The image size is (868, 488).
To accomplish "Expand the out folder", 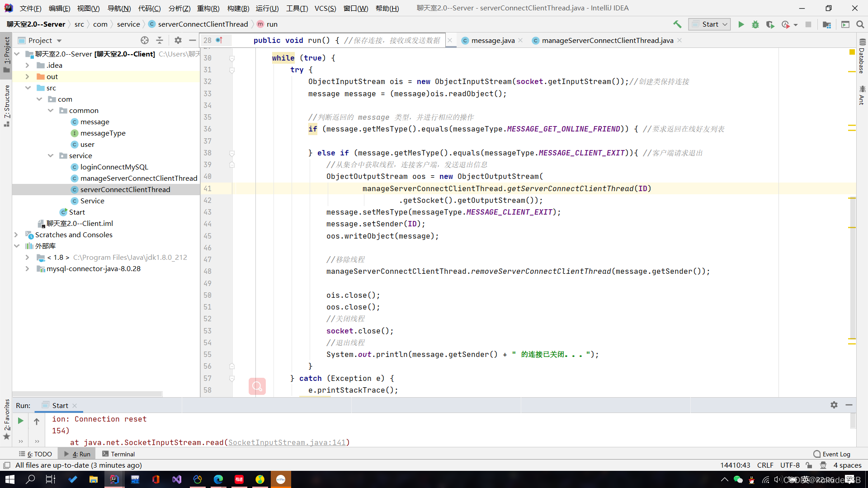I will pyautogui.click(x=27, y=76).
